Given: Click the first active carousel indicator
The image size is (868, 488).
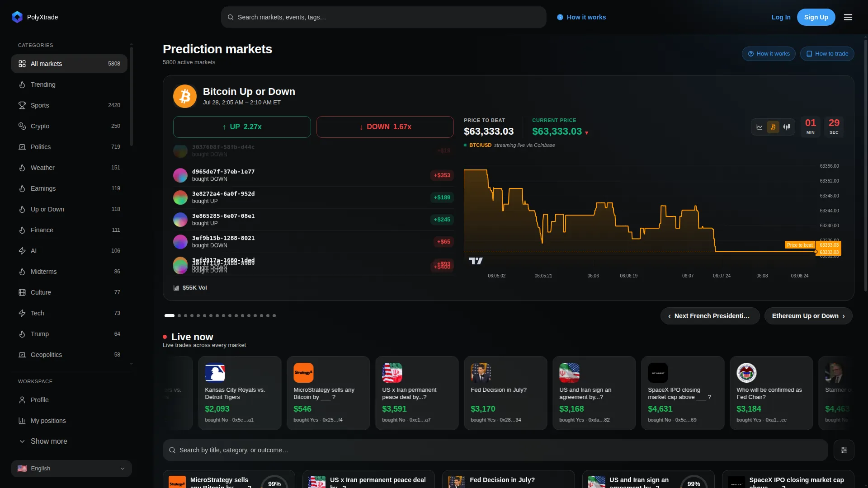Looking at the screenshot, I should pyautogui.click(x=170, y=316).
